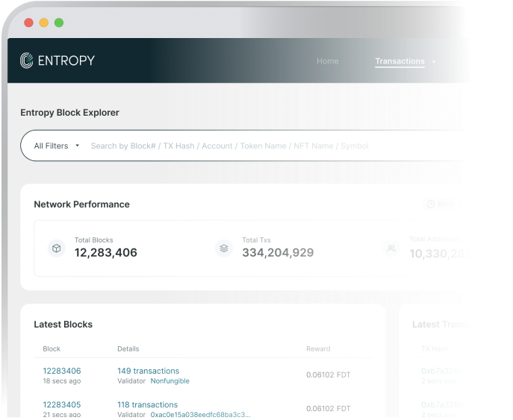
Task: Open block 12283406
Action: click(x=62, y=371)
